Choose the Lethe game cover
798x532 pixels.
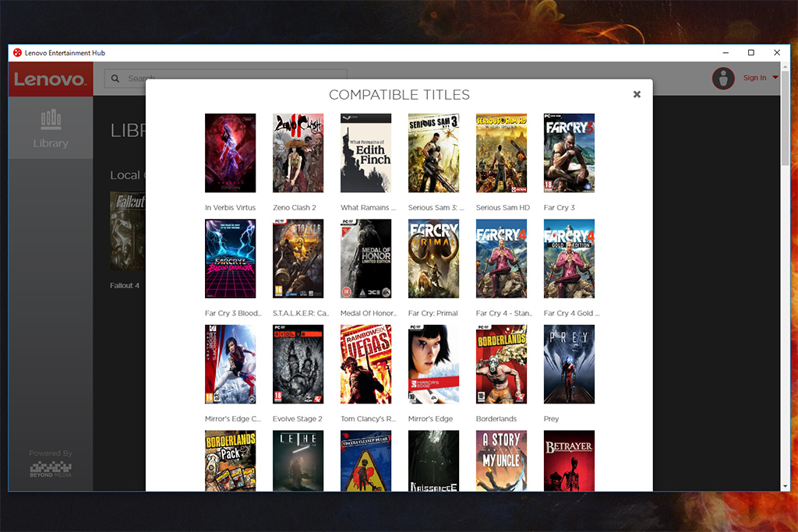tap(298, 461)
